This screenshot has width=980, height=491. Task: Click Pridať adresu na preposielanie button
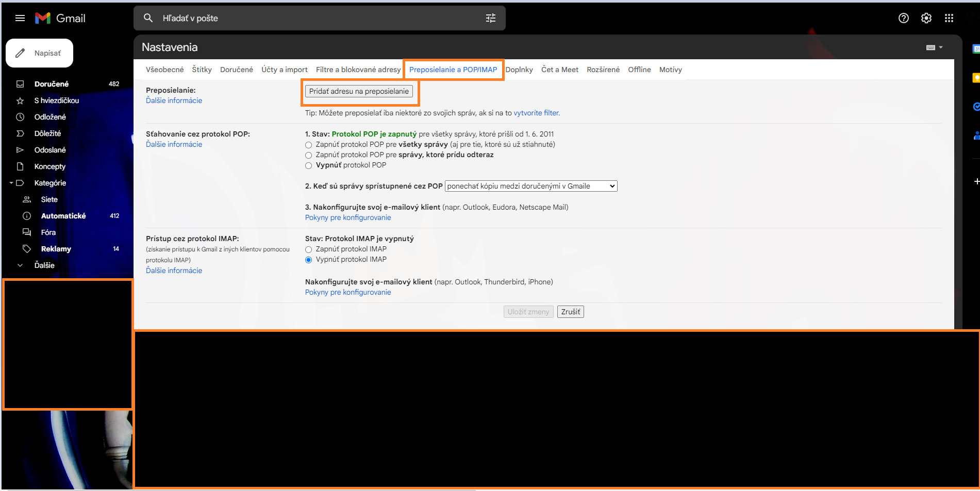(359, 91)
